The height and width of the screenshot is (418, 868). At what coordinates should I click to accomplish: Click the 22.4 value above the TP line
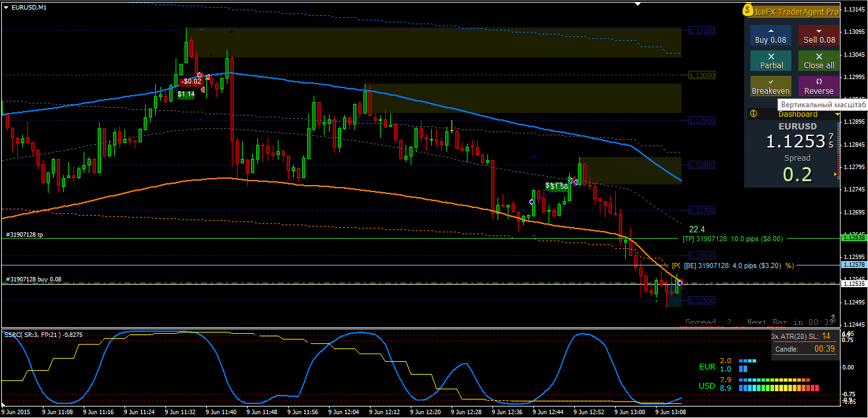pos(696,229)
